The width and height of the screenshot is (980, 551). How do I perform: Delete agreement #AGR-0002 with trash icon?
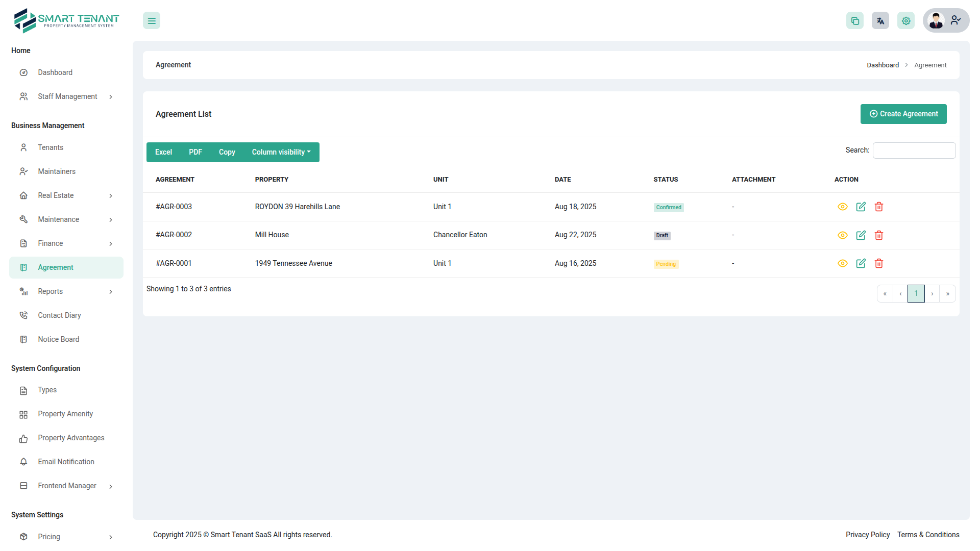coord(879,235)
